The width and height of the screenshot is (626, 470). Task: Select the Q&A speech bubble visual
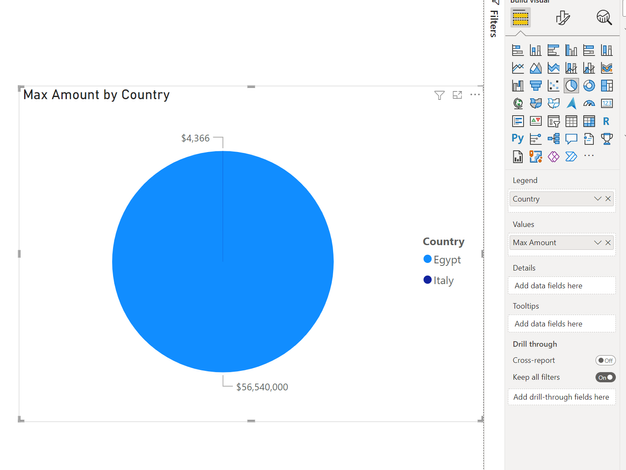coord(571,139)
